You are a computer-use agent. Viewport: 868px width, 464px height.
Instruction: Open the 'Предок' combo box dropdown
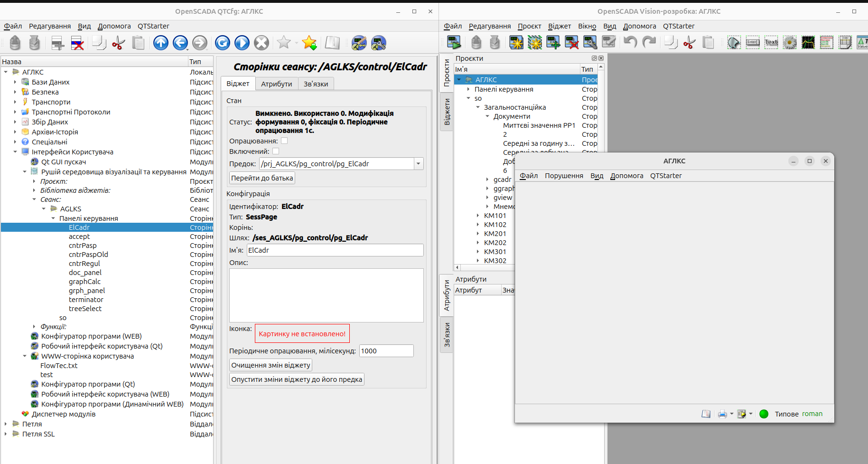[418, 164]
